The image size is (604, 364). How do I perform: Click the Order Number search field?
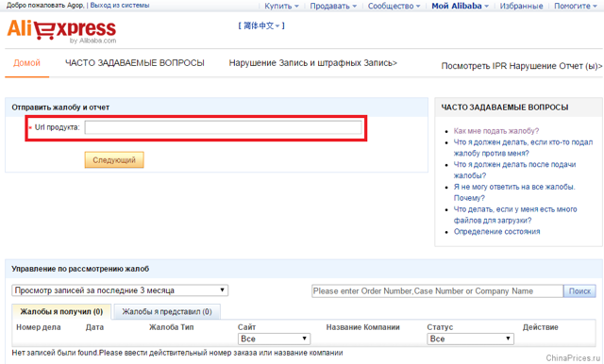[x=437, y=290]
